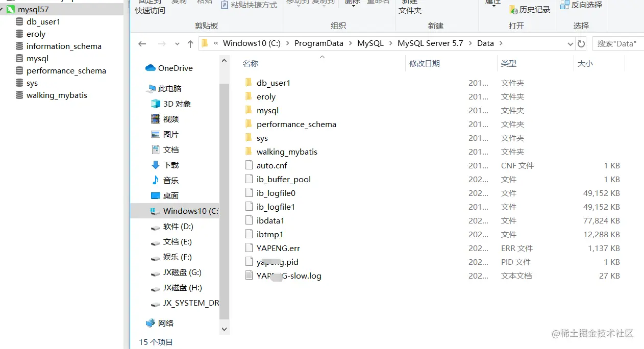644x349 pixels.
Task: Open information_schema database in Navicat tree
Action: coord(64,46)
